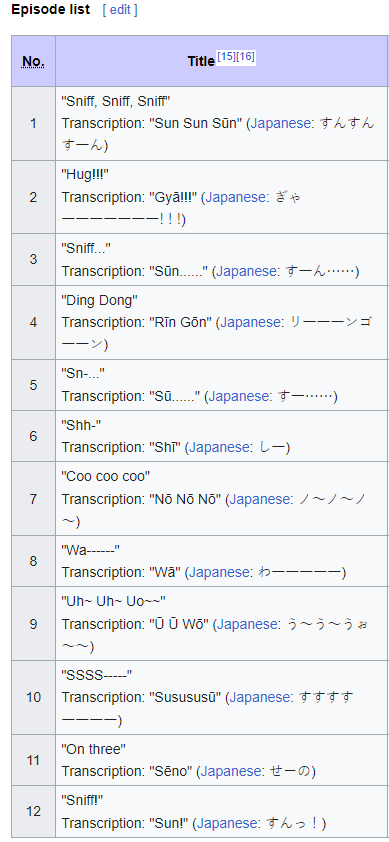This screenshot has height=842, width=389.
Task: Click the Japanese link in episode 12 row
Action: pos(228,823)
